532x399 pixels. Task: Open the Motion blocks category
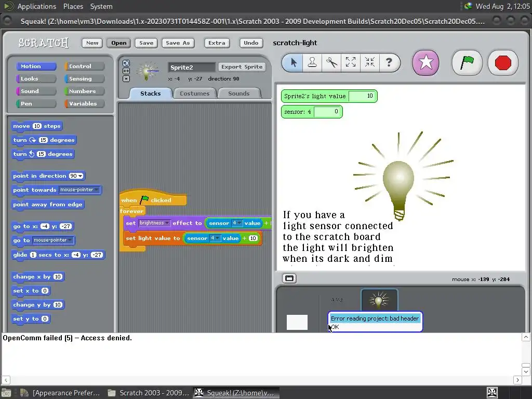point(36,66)
